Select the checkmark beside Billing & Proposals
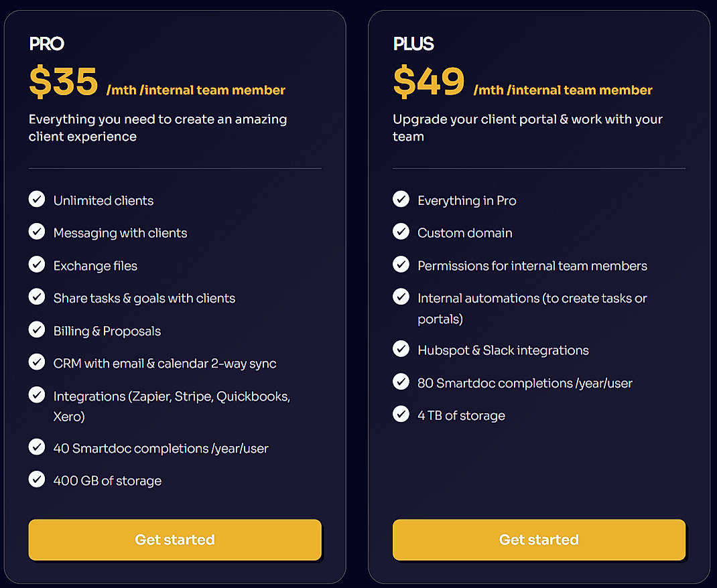 pyautogui.click(x=37, y=330)
